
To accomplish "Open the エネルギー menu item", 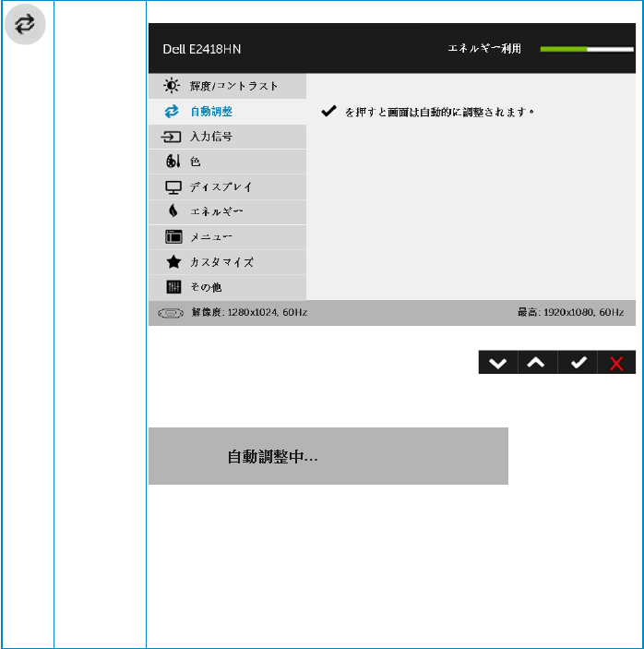I will 227,212.
